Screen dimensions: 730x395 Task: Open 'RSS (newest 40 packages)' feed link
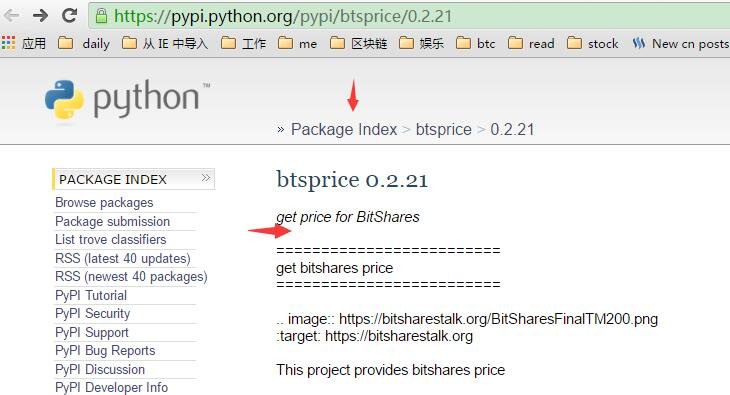click(131, 277)
